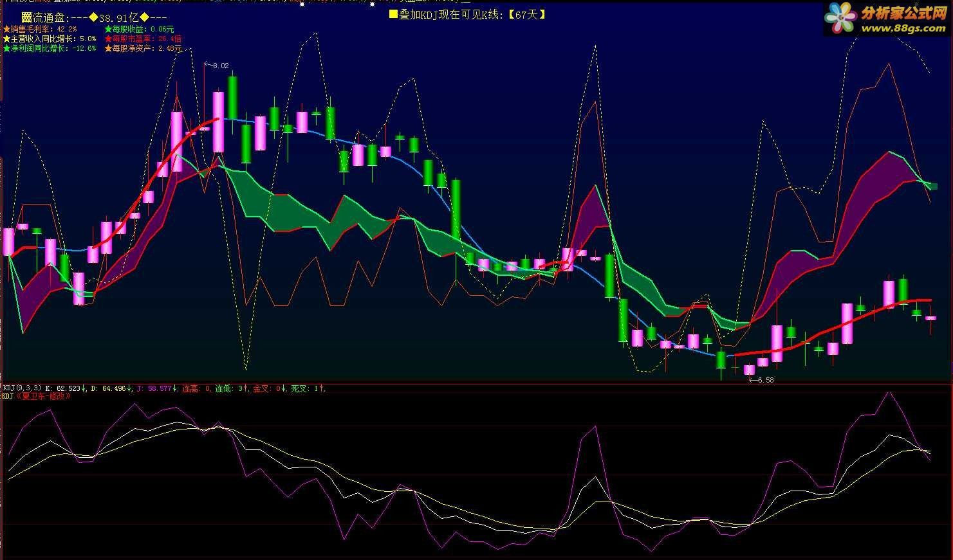Click the yellow square icon before 叠加KDJ
The image size is (953, 560).
(393, 14)
